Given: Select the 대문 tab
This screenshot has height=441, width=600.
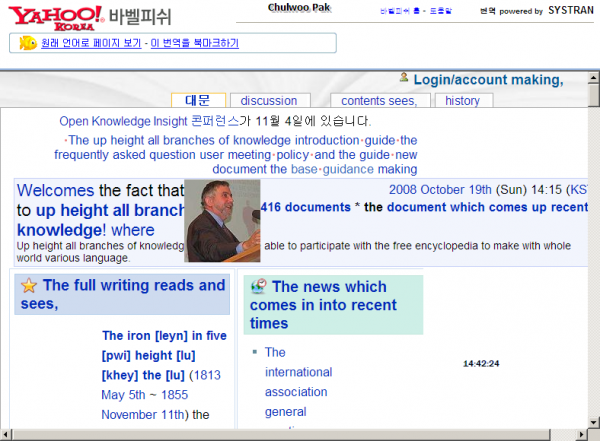Looking at the screenshot, I should pos(198,100).
